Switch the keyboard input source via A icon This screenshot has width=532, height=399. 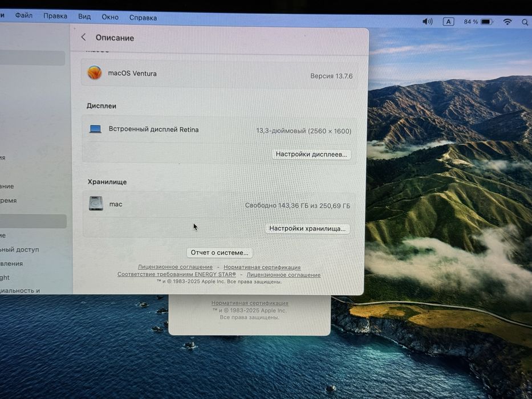448,22
